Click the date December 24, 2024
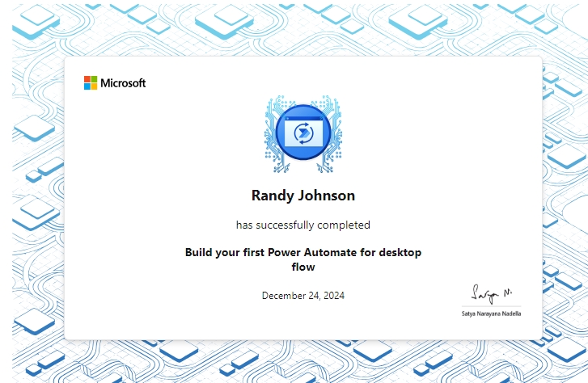Viewport: 588px width, 383px height. pos(303,296)
